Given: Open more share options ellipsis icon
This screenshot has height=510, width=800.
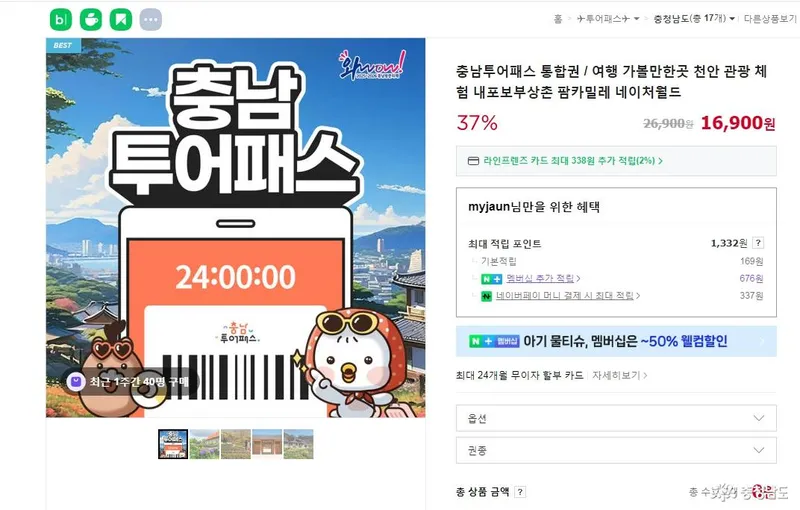Looking at the screenshot, I should pyautogui.click(x=151, y=20).
